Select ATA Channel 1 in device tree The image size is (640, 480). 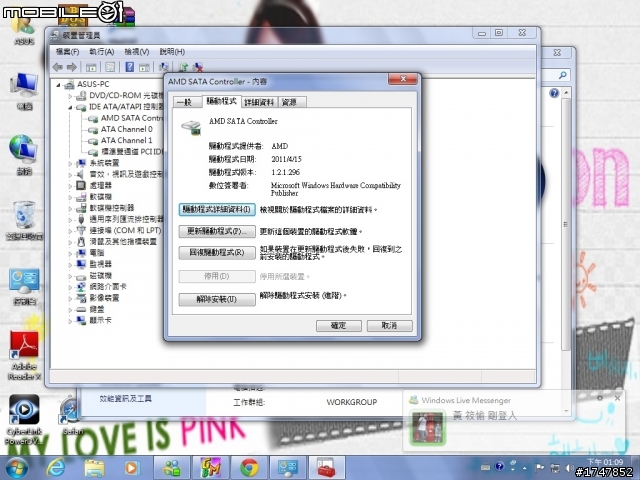point(127,140)
